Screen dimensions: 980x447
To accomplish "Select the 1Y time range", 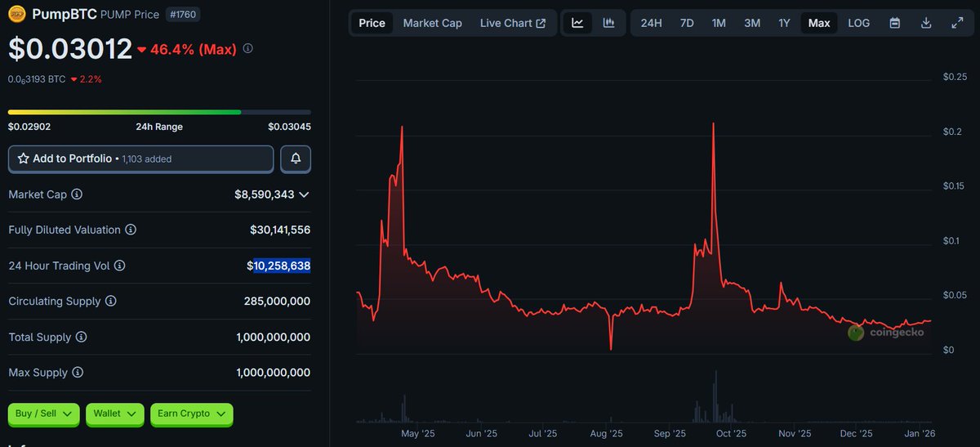I will pos(784,23).
